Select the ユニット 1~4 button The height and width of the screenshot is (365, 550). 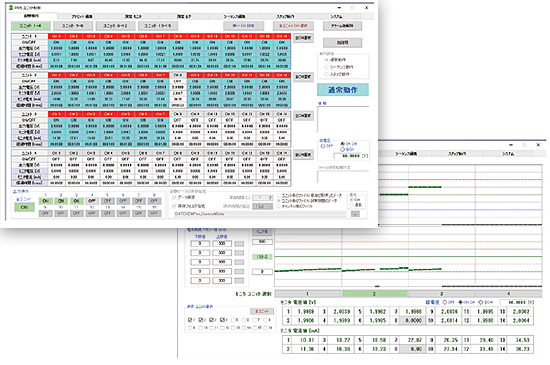[31, 26]
